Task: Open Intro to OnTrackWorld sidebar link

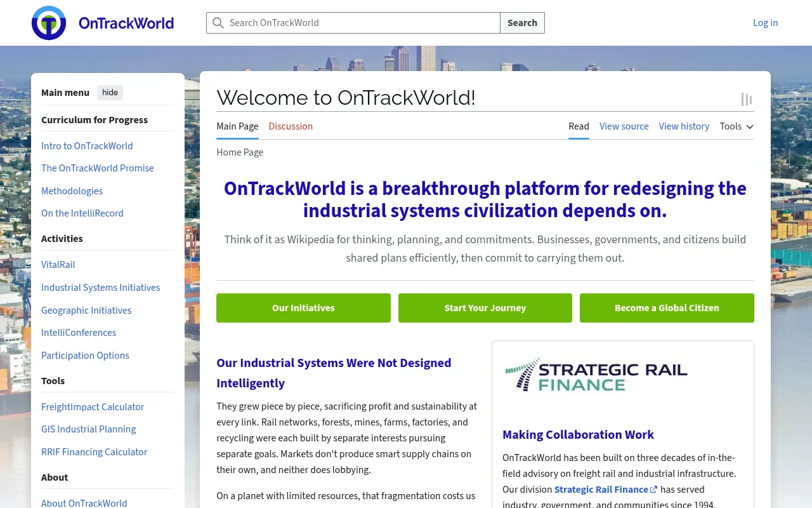Action: [x=87, y=146]
